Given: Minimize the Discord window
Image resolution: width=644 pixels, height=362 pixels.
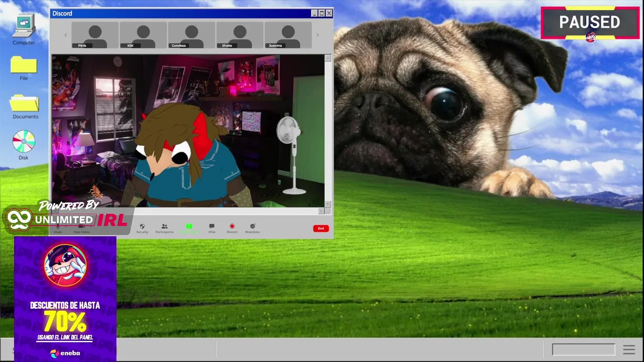Looking at the screenshot, I should tap(314, 14).
